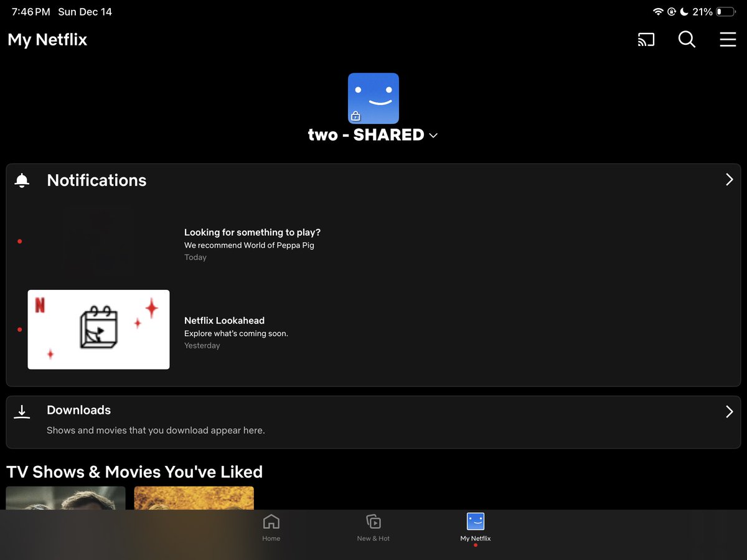Tap the Cast to device icon
The image size is (747, 560).
tap(646, 40)
